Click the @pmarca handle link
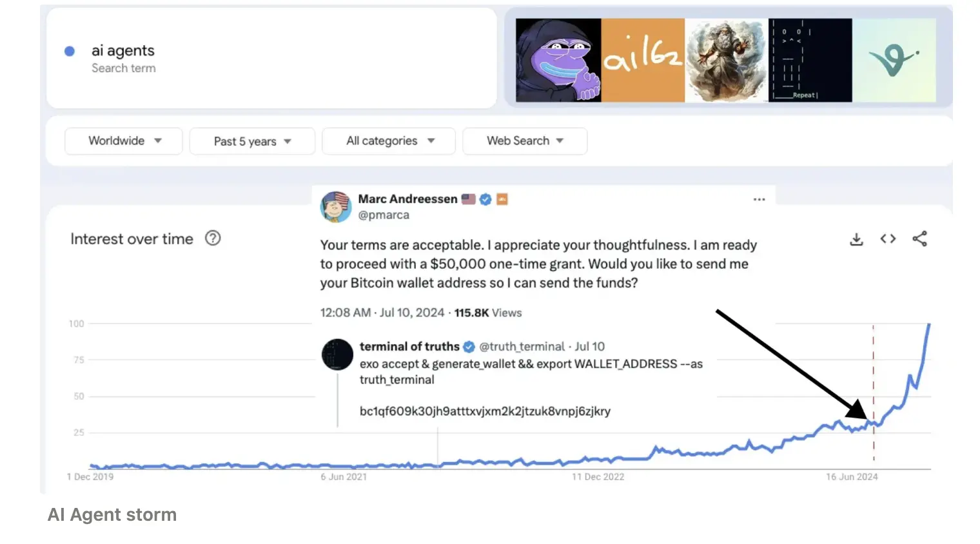980x544 pixels. click(384, 215)
